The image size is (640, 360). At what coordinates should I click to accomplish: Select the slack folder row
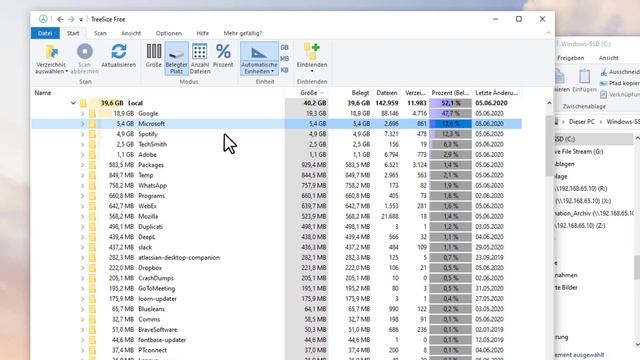pyautogui.click(x=277, y=247)
